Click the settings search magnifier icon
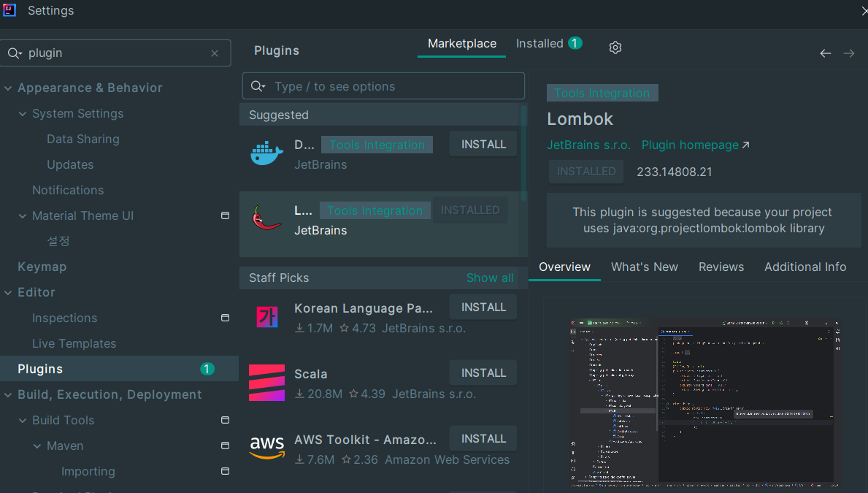 tap(15, 53)
